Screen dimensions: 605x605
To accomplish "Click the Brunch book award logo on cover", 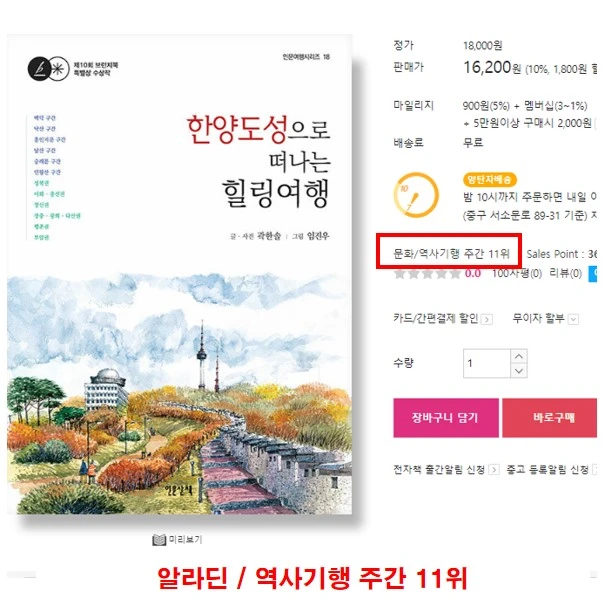I will pyautogui.click(x=48, y=69).
